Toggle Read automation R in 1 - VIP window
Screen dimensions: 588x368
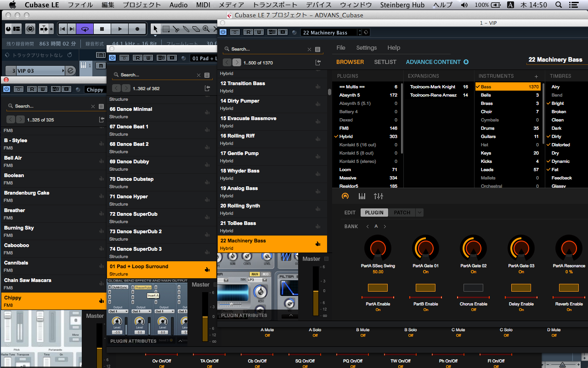[x=249, y=32]
